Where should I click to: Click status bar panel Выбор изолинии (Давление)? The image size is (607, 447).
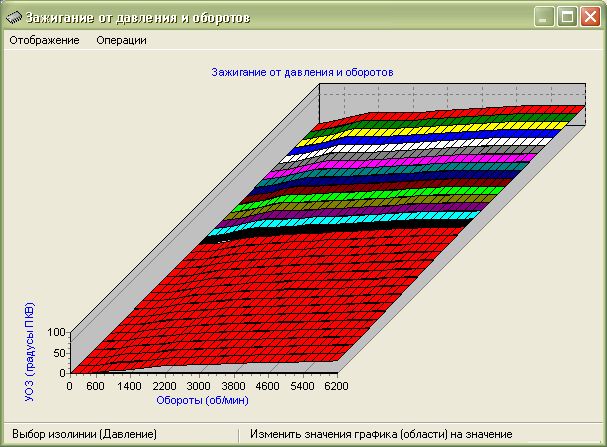click(x=84, y=435)
